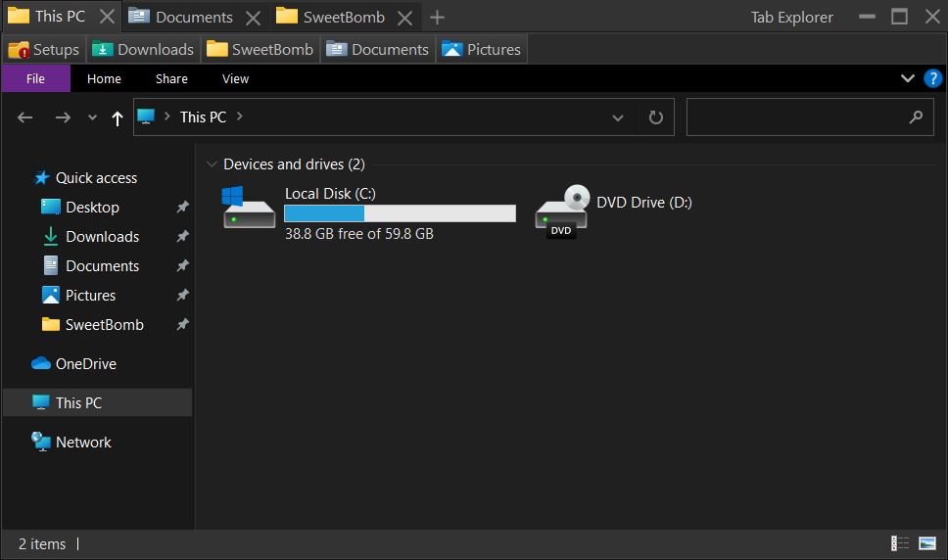Viewport: 948px width, 560px height.
Task: Expand the ribbon with the chevron
Action: click(907, 78)
